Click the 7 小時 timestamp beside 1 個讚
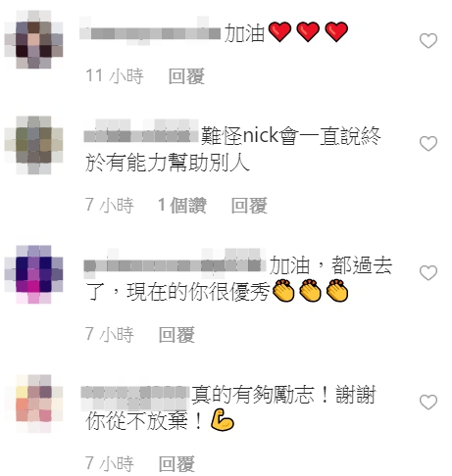The width and height of the screenshot is (452, 476). [x=110, y=206]
